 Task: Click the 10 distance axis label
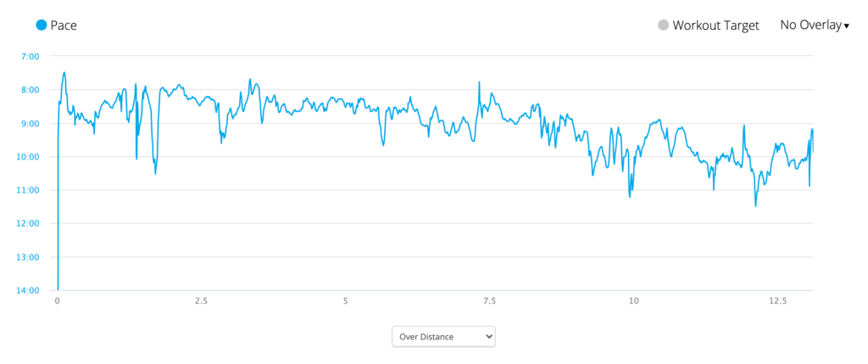(634, 301)
